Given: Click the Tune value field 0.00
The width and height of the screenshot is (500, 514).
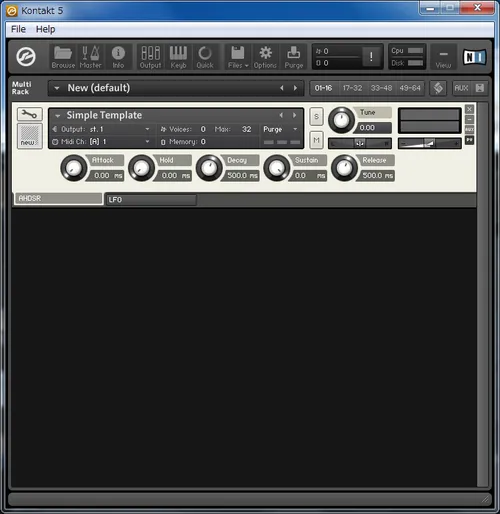Looking at the screenshot, I should pos(373,128).
